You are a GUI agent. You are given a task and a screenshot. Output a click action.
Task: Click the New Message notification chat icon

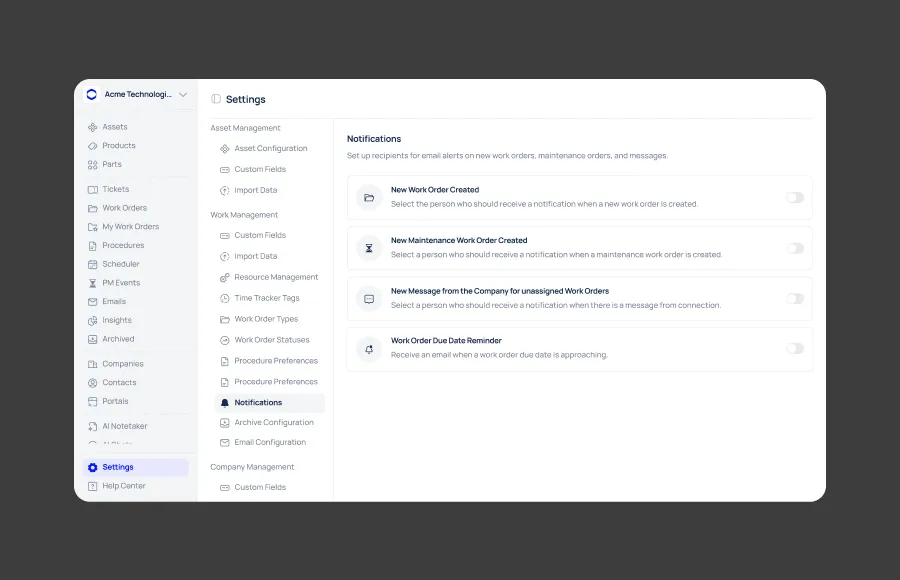point(369,299)
